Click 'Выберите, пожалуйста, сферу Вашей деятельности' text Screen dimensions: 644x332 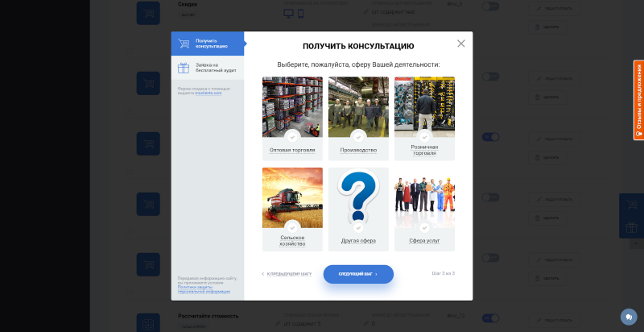(358, 65)
